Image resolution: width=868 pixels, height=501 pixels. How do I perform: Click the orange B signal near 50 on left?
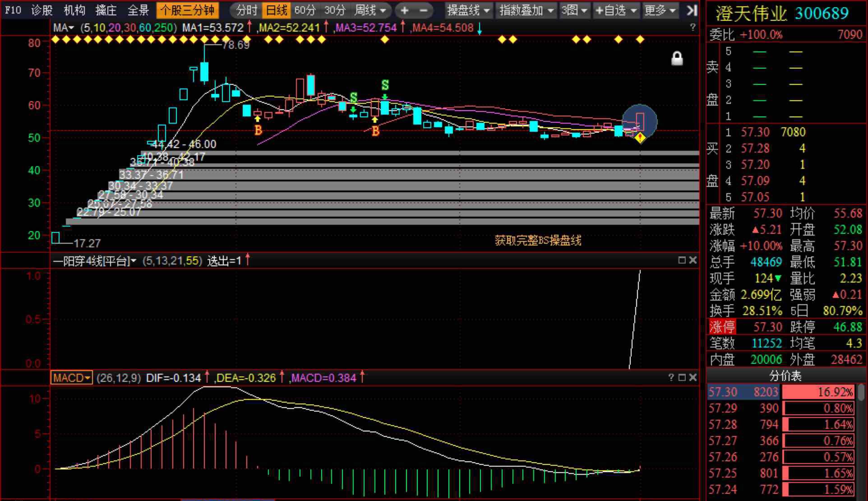point(258,130)
